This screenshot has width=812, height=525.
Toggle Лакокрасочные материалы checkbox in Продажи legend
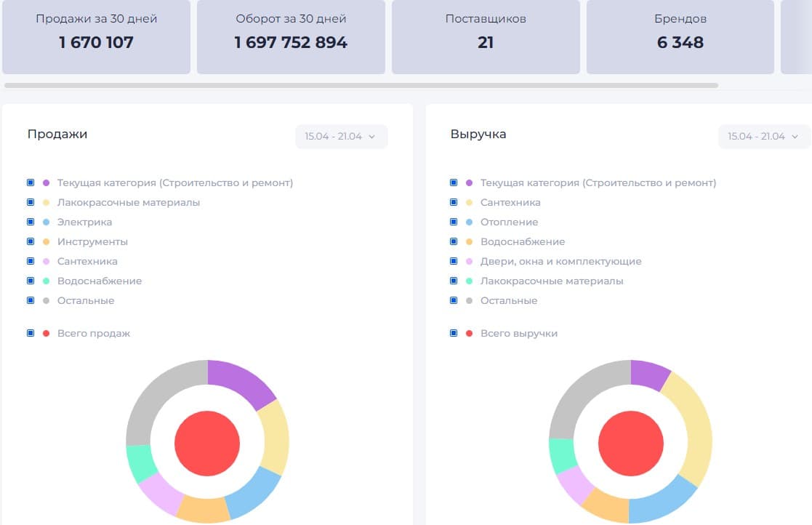pyautogui.click(x=31, y=202)
